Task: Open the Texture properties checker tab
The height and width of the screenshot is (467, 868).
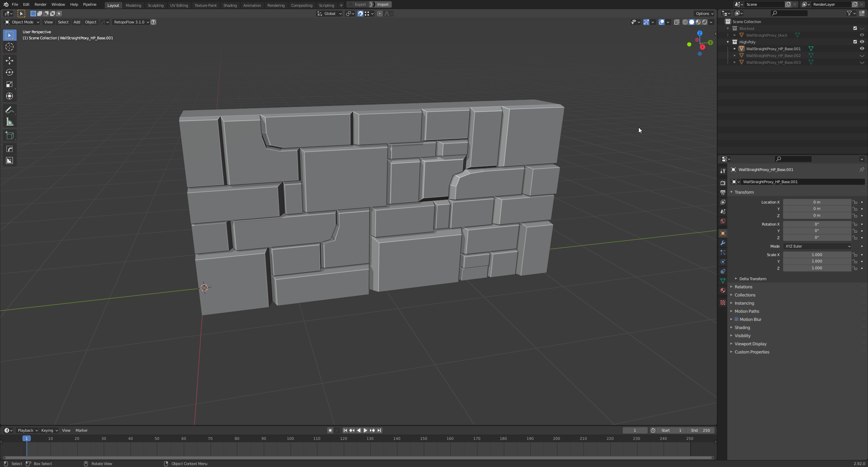Action: click(x=723, y=303)
